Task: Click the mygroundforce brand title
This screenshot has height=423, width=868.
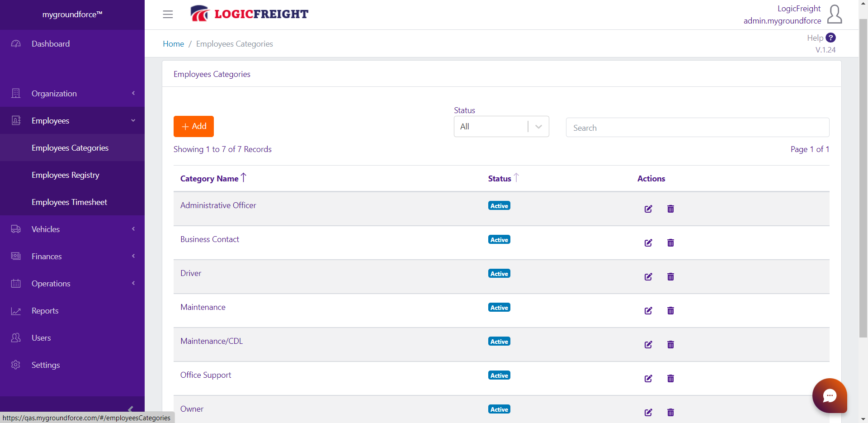Action: coord(72,14)
